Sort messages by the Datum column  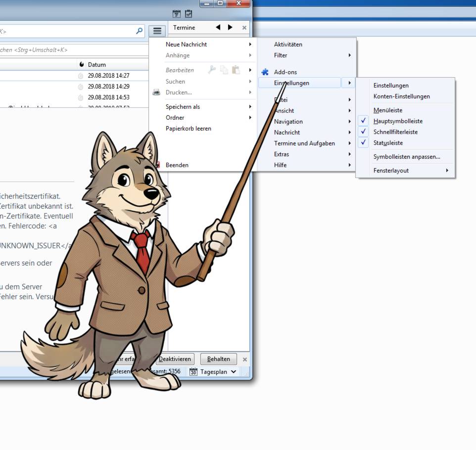point(97,65)
